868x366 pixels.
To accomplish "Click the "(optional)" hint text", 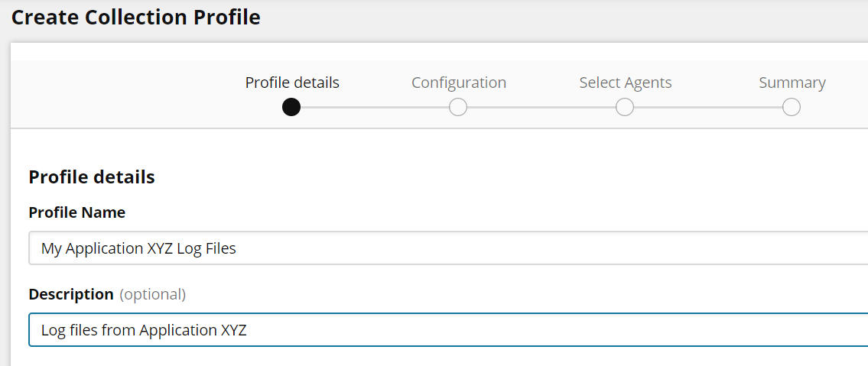I will [153, 294].
